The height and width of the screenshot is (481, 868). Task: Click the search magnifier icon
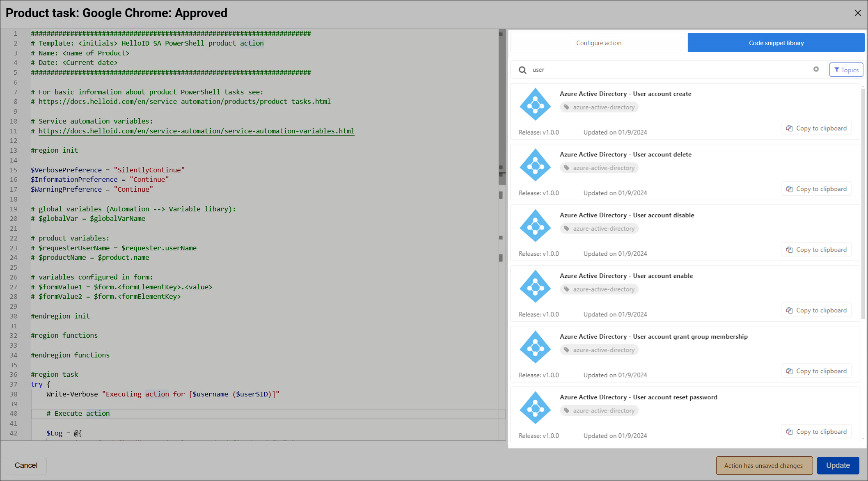point(522,70)
